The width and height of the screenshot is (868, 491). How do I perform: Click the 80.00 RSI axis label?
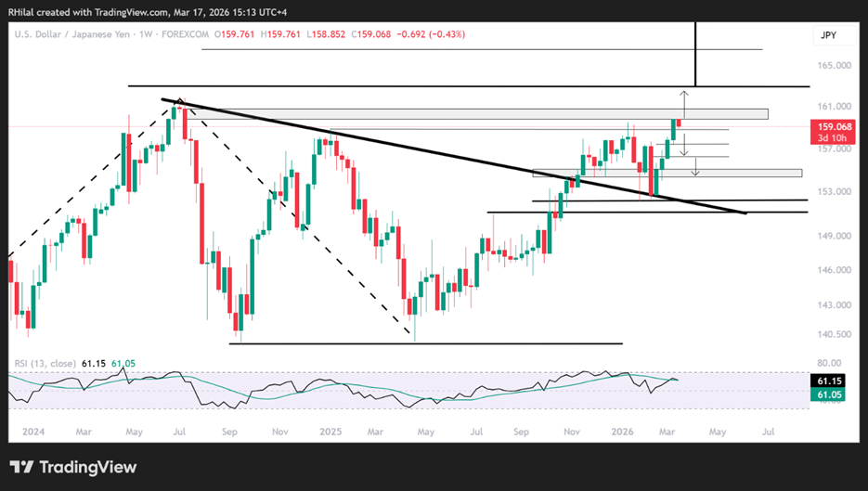[x=829, y=364]
